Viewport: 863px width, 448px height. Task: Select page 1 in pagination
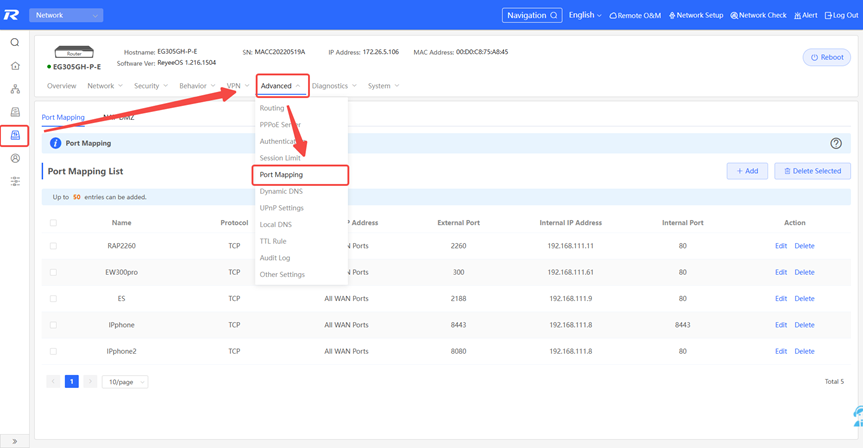pos(72,381)
